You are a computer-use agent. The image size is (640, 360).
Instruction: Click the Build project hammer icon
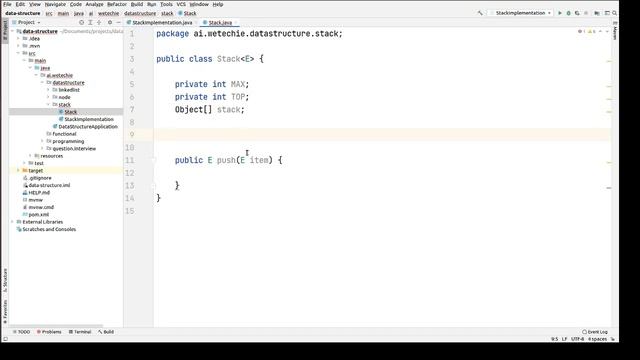480,13
